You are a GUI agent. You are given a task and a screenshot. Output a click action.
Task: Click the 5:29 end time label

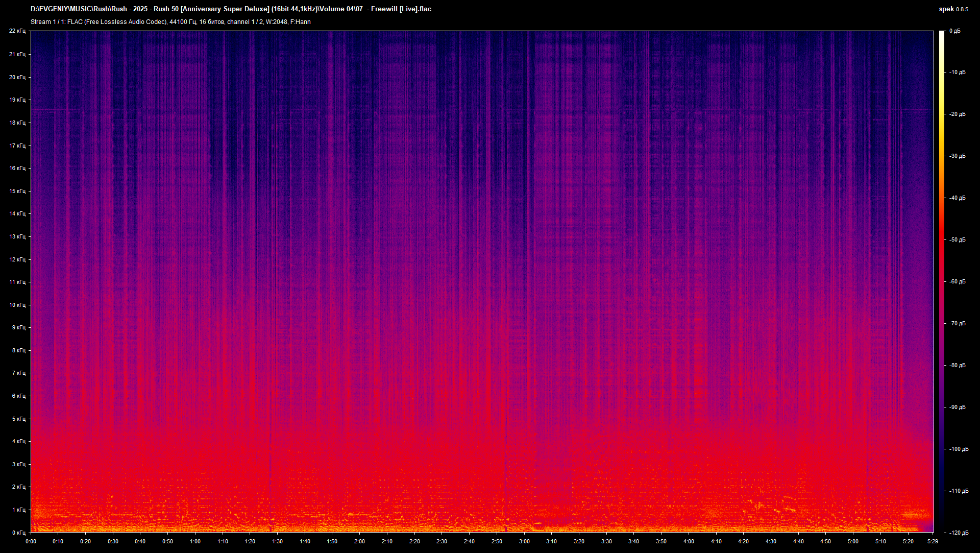point(933,542)
